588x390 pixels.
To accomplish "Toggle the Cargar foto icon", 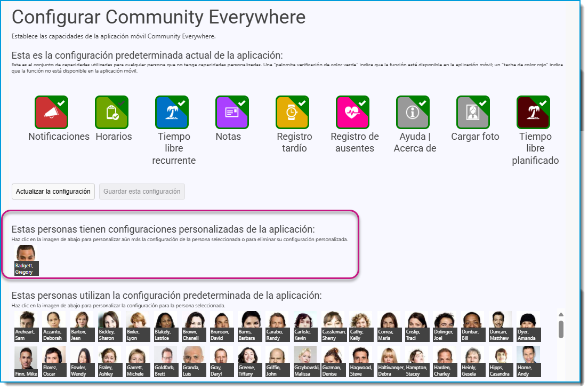I will (473, 112).
